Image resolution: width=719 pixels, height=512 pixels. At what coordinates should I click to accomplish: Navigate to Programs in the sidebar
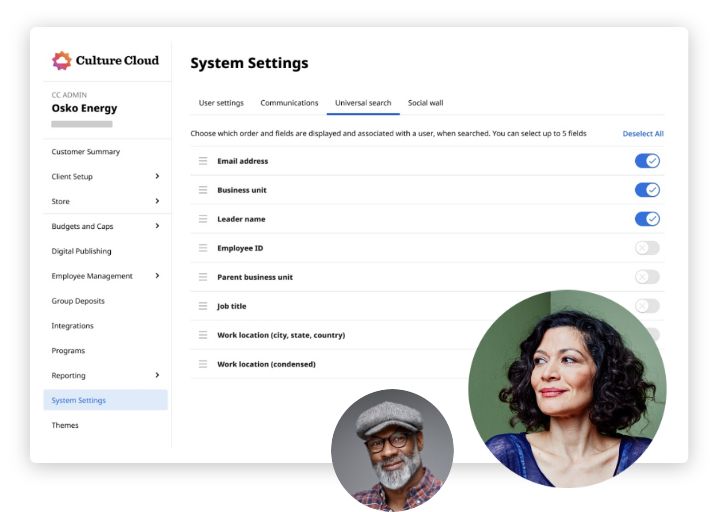click(68, 351)
